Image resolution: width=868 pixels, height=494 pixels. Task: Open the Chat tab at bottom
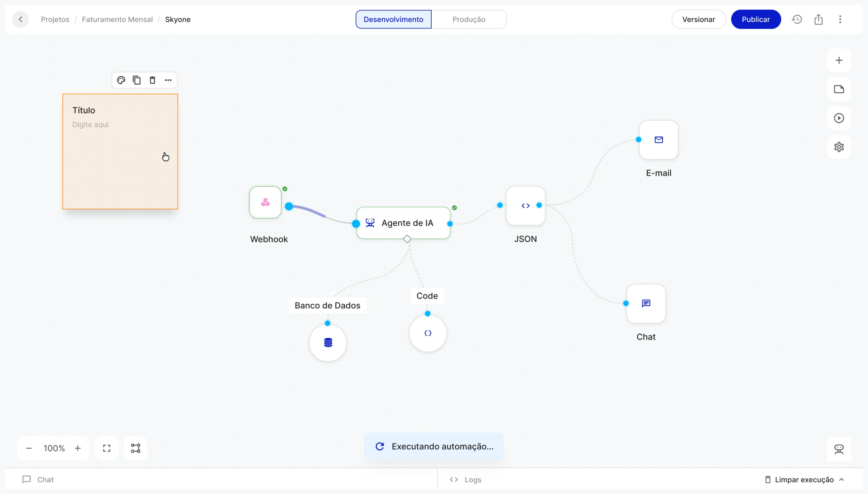click(38, 479)
